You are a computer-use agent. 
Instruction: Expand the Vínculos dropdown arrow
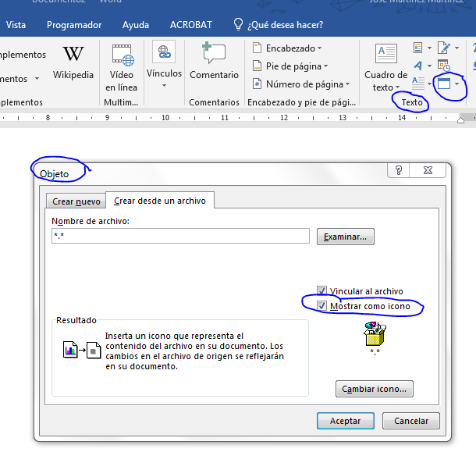tap(164, 86)
